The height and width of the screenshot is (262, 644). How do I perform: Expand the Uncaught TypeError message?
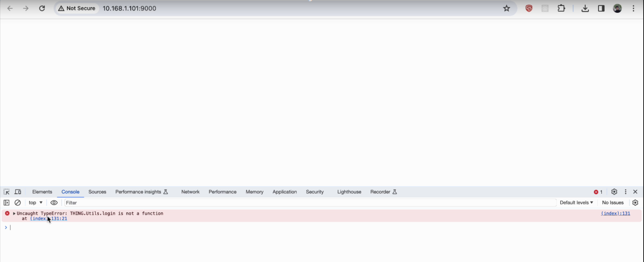click(x=14, y=213)
